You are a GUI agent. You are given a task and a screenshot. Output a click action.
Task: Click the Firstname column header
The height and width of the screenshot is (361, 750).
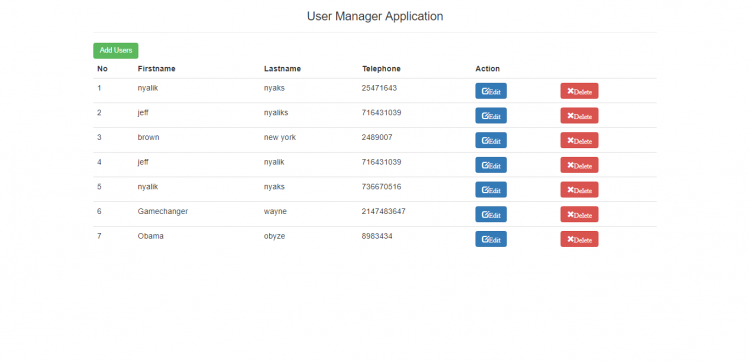[x=156, y=69]
